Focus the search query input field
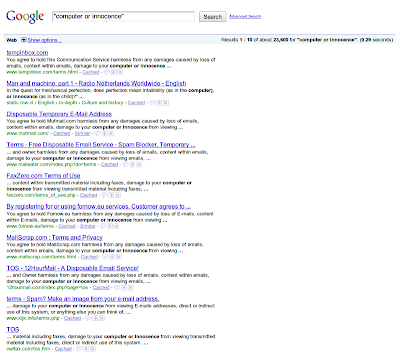The width and height of the screenshot is (400, 360). 123,16
